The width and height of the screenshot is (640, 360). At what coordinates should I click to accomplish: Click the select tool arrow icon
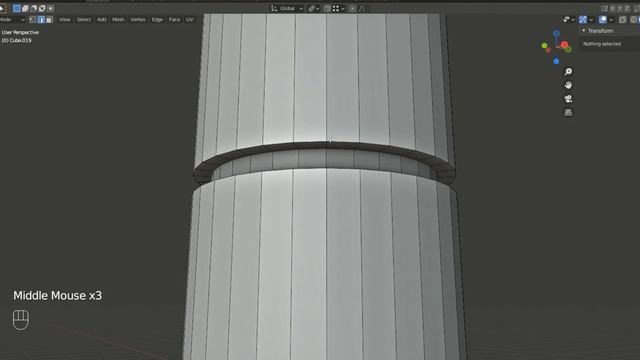pos(2,8)
